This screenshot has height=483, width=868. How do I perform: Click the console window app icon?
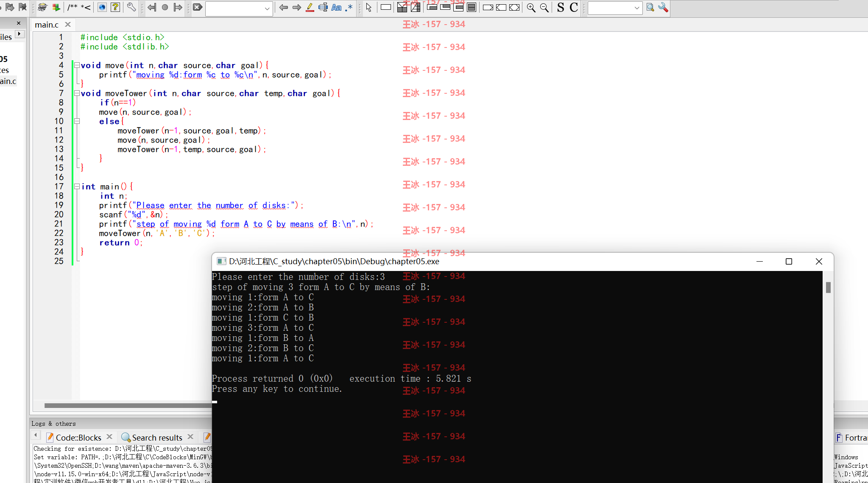click(x=221, y=261)
